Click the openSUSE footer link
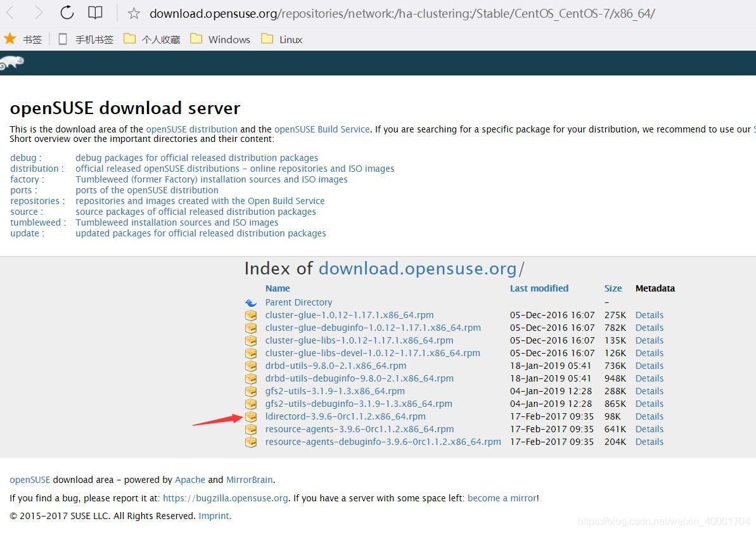This screenshot has width=756, height=533. click(x=30, y=480)
